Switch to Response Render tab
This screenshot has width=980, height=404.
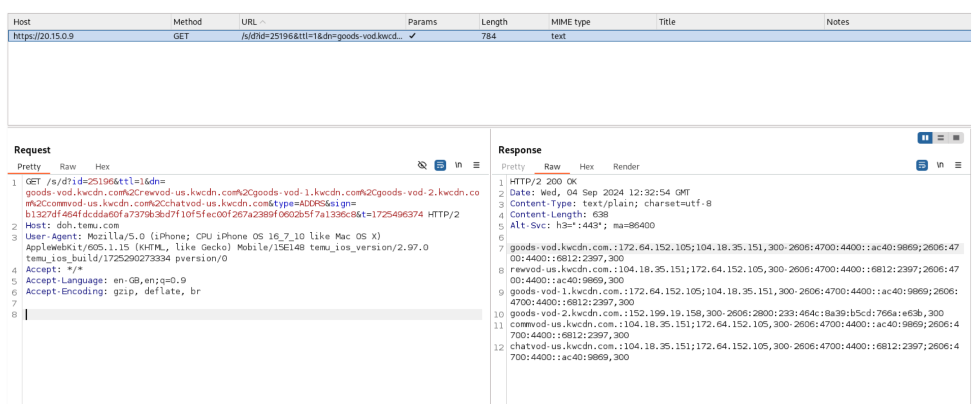pyautogui.click(x=626, y=167)
